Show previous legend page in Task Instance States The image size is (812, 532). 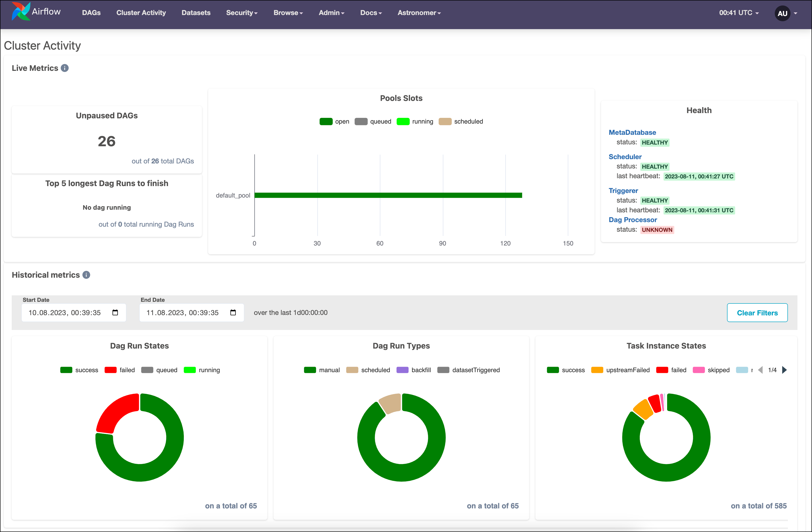tap(760, 370)
